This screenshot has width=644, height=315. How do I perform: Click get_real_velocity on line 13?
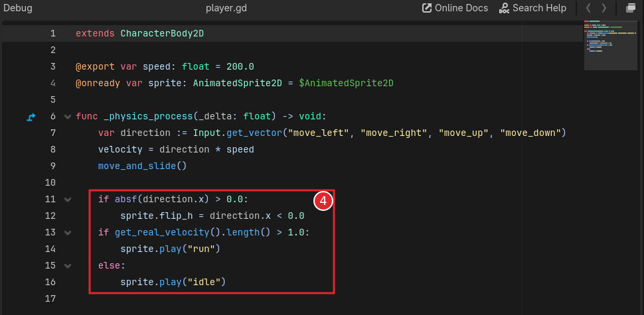pos(162,232)
